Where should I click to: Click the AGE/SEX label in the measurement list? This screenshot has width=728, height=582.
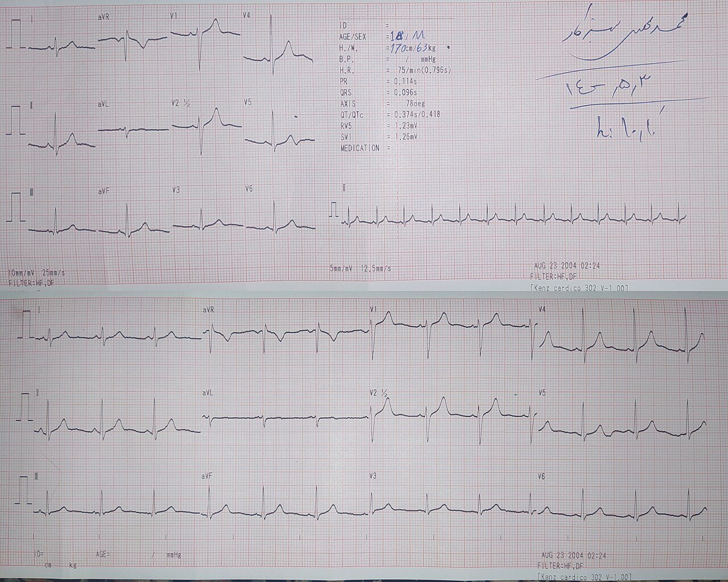click(353, 36)
